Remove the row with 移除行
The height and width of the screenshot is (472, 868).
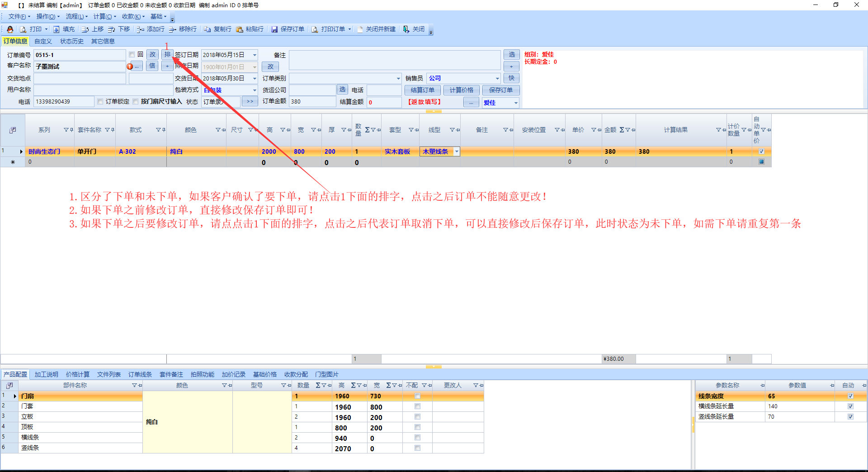183,29
